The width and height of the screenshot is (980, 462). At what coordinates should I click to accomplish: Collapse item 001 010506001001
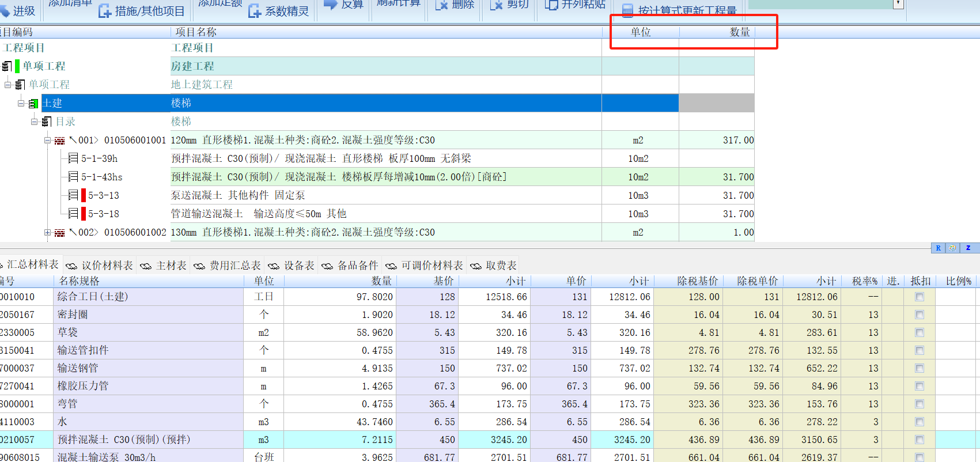[48, 140]
